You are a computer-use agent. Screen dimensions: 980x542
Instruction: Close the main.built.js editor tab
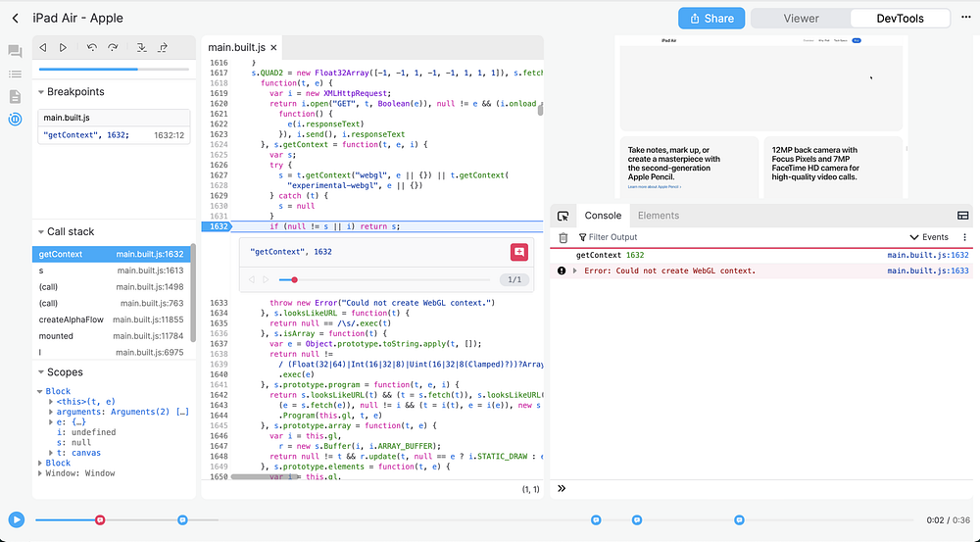tap(273, 47)
